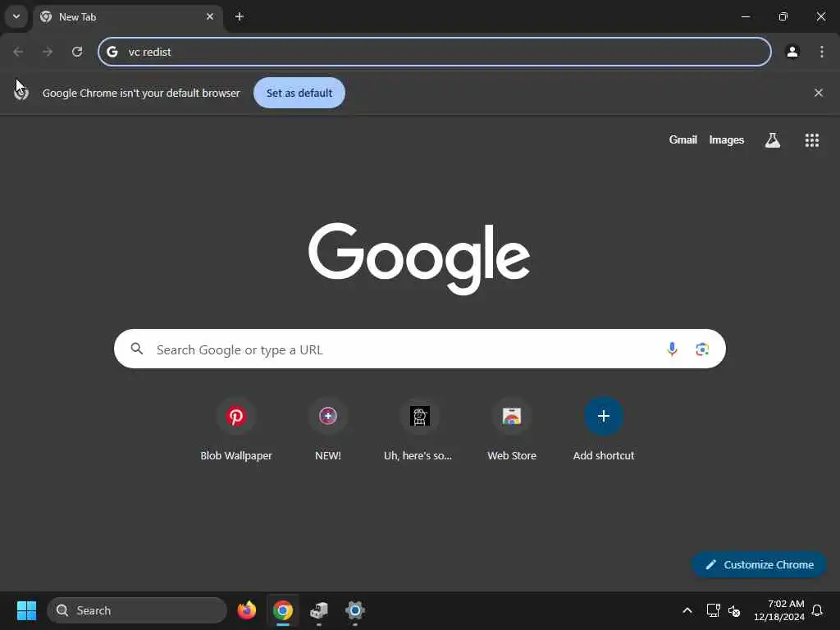The height and width of the screenshot is (630, 840).
Task: Open the Settings gear on the taskbar
Action: click(x=354, y=610)
